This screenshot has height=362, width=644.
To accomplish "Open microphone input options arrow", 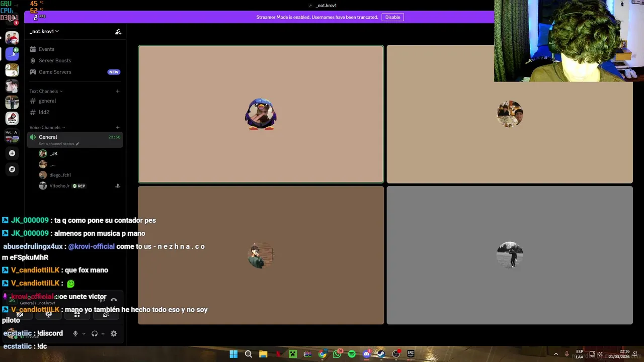I will tap(84, 333).
